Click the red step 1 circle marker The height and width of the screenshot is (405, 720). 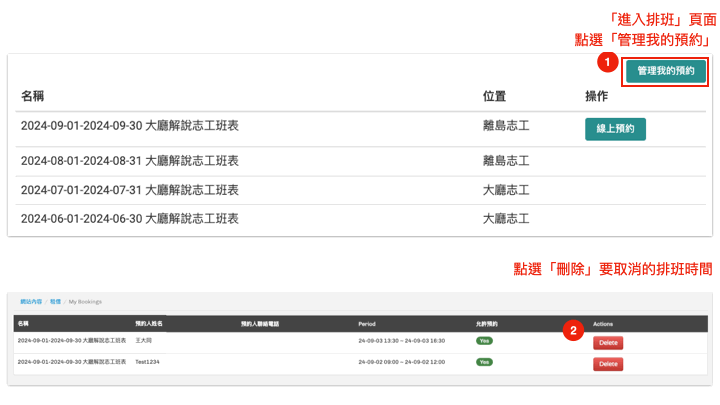pyautogui.click(x=607, y=63)
